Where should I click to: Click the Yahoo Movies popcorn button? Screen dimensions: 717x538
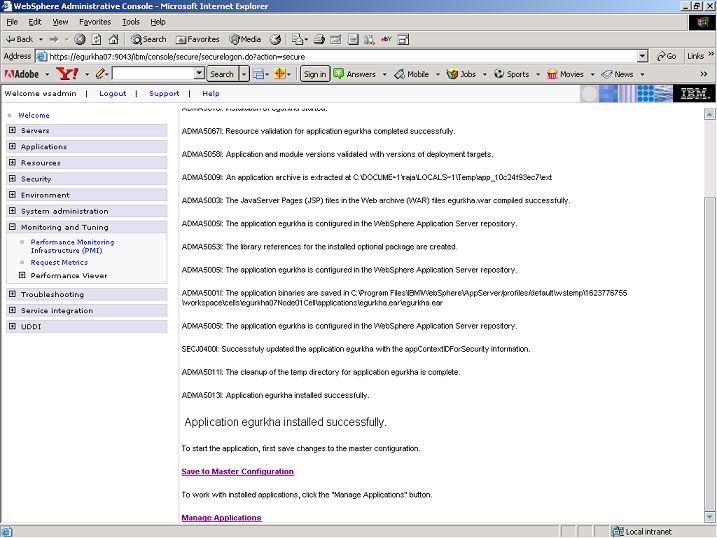pos(565,74)
